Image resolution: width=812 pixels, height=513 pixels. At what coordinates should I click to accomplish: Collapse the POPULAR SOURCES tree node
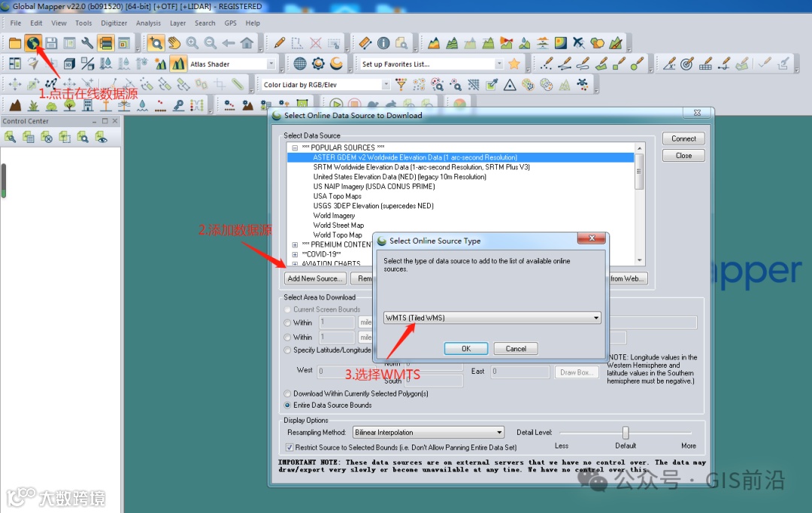click(295, 147)
